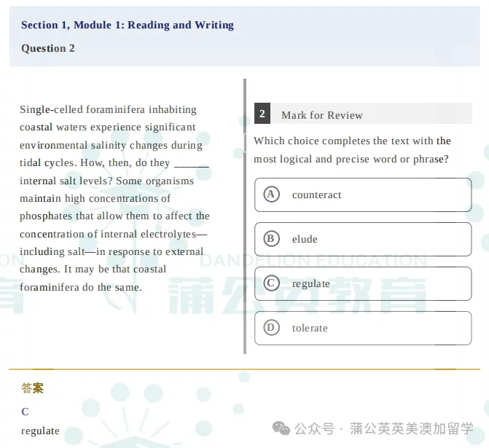Click the answer letter C below 答案
Screen dimensions: 489x448
(25, 412)
